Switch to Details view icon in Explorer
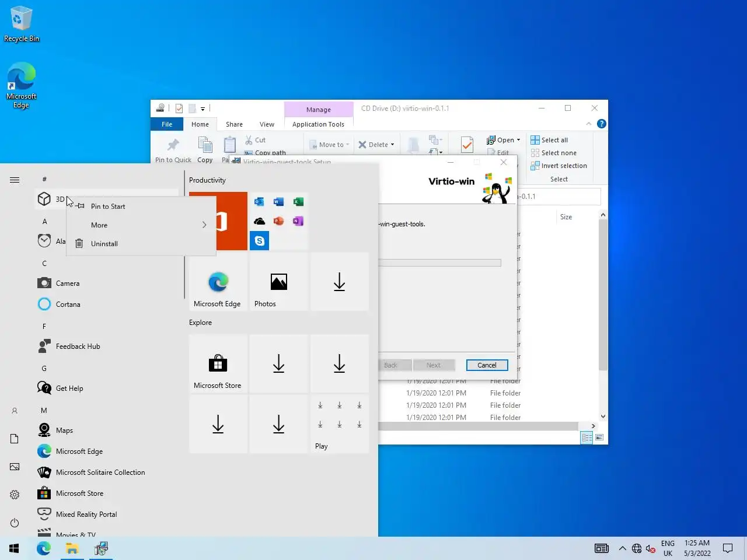Screen dimensions: 747x560 coord(587,437)
